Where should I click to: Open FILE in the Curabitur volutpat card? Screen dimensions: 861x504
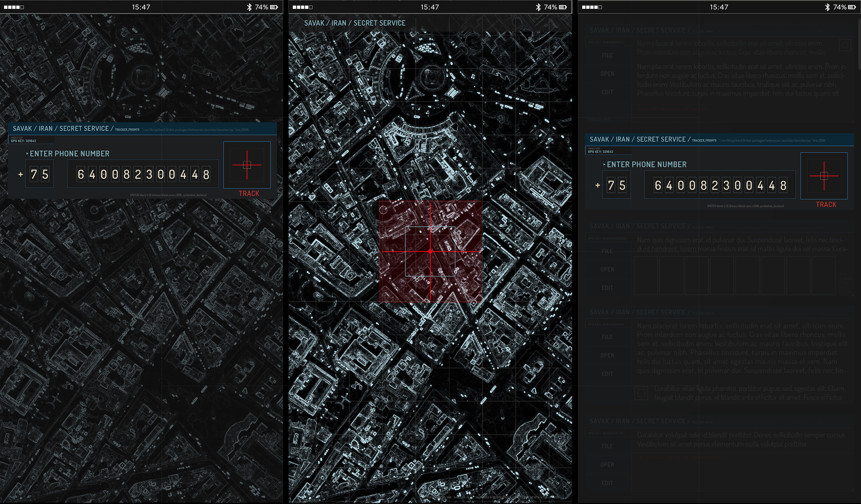(608, 446)
